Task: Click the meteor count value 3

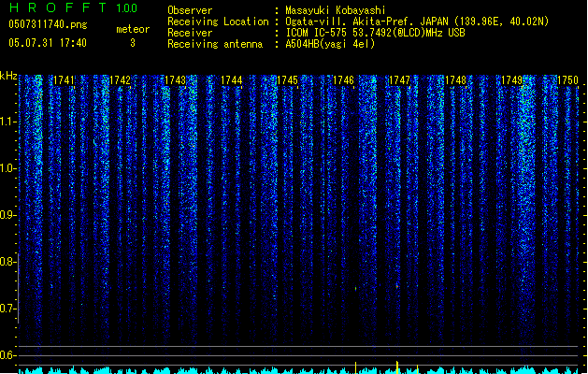Action: [133, 43]
